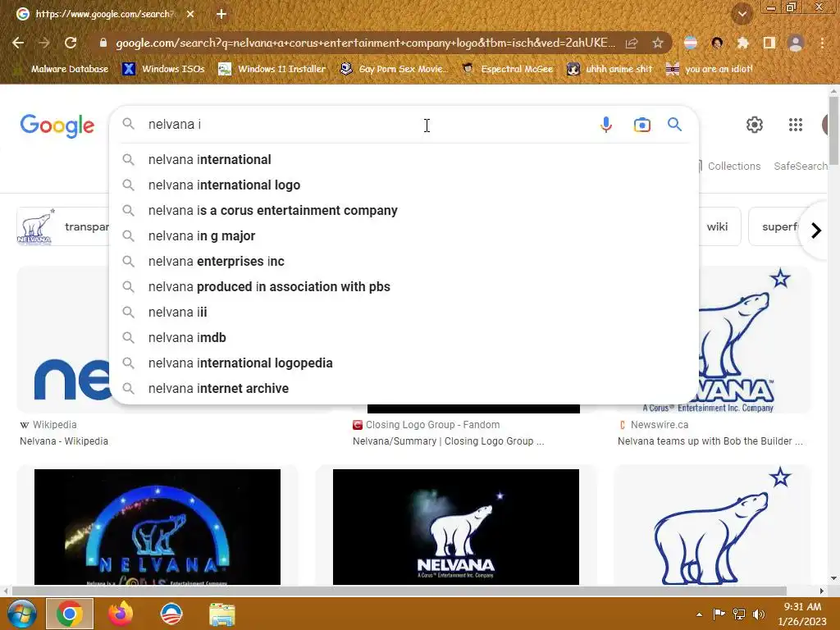This screenshot has height=630, width=840.
Task: Click the Google logo
Action: pos(57,126)
